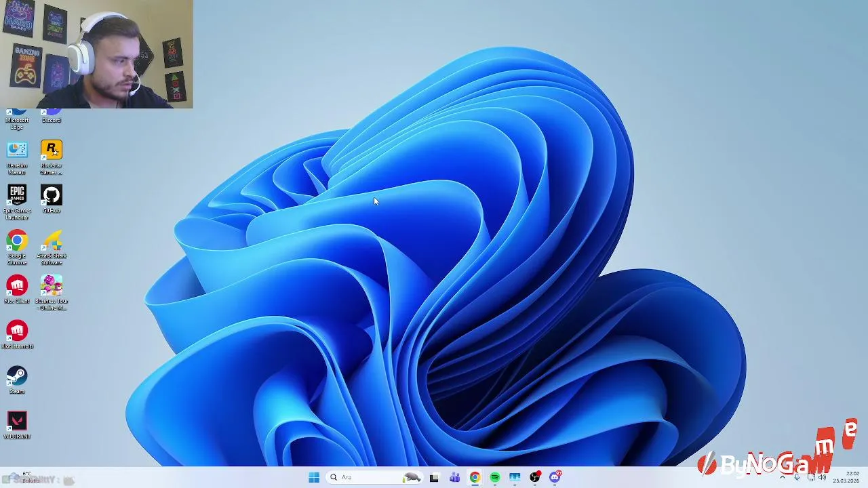This screenshot has height=488, width=868.
Task: Launch Rockstar Games Launcher shortcut
Action: (52, 158)
